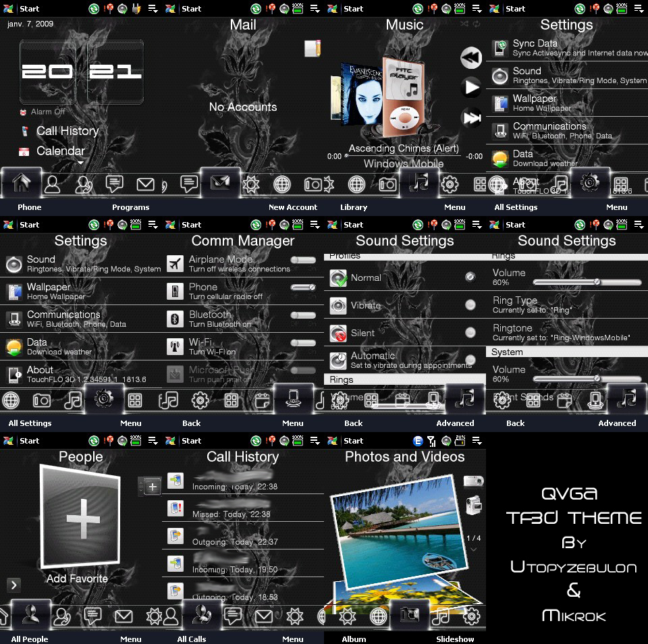Tap battery status icon on Music screen

[x=459, y=8]
